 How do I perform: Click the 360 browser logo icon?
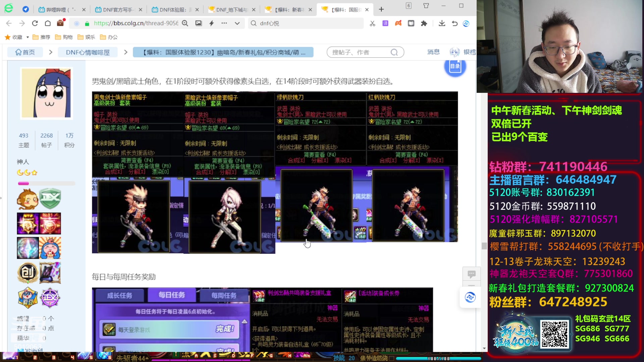click(x=9, y=8)
